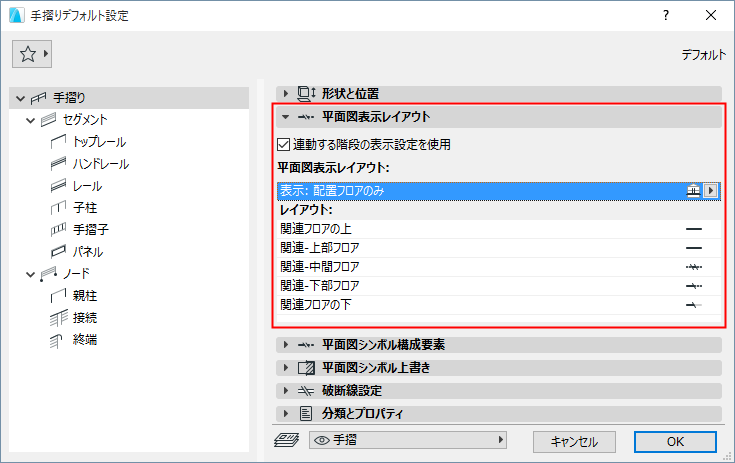
Task: Select 終端 text in tree
Action: (x=85, y=340)
